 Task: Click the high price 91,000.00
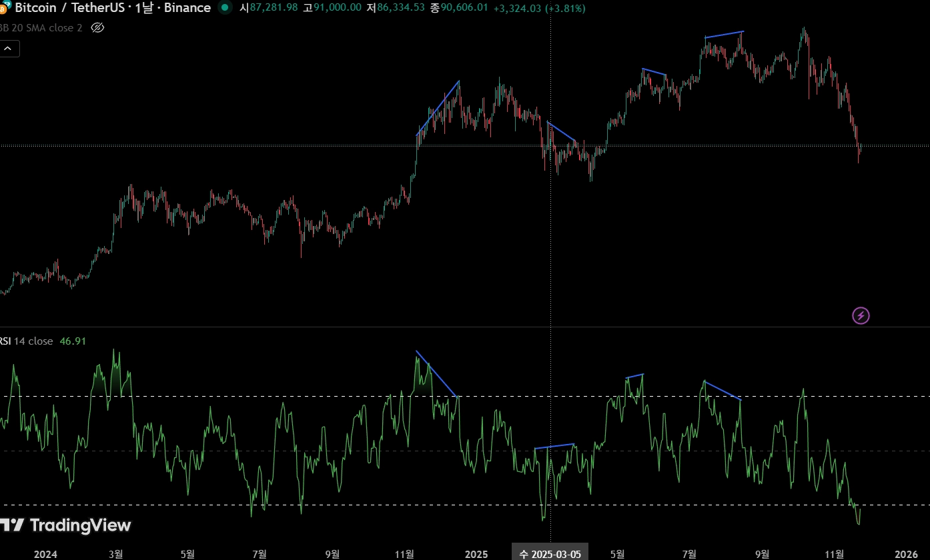[338, 8]
